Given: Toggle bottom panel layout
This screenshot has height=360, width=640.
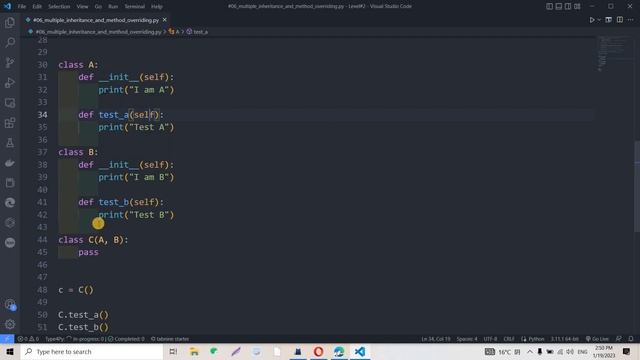Looking at the screenshot, I should 558,6.
